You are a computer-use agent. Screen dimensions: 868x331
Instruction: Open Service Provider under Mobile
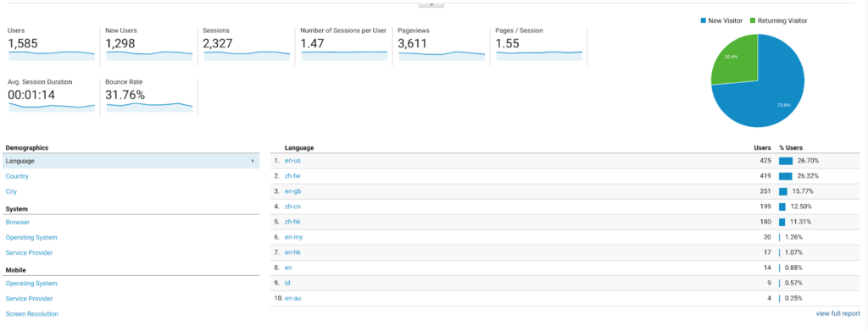(x=30, y=298)
